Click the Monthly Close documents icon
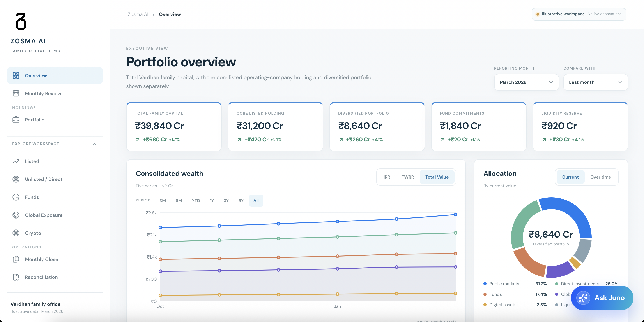The width and height of the screenshot is (644, 322). 16,259
